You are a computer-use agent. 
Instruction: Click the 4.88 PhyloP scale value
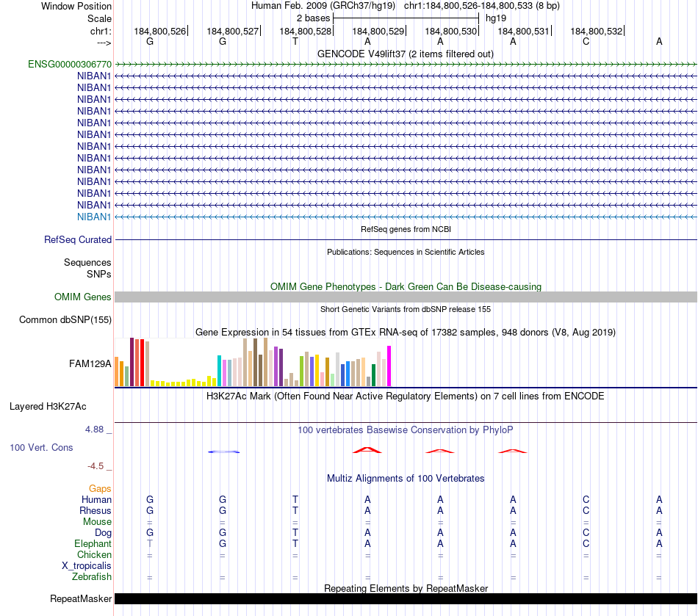point(94,430)
